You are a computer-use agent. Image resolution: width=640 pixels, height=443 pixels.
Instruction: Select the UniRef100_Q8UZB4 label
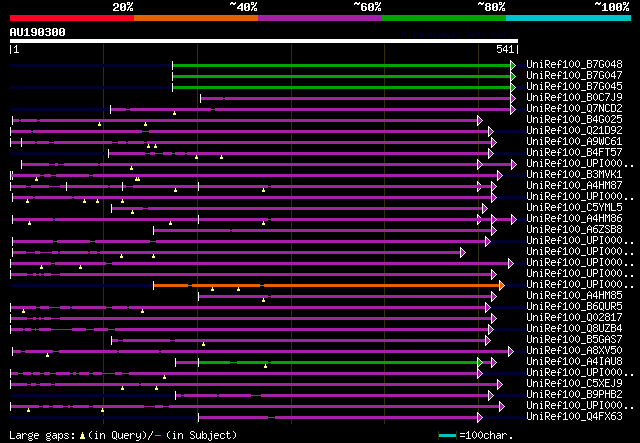[574, 329]
